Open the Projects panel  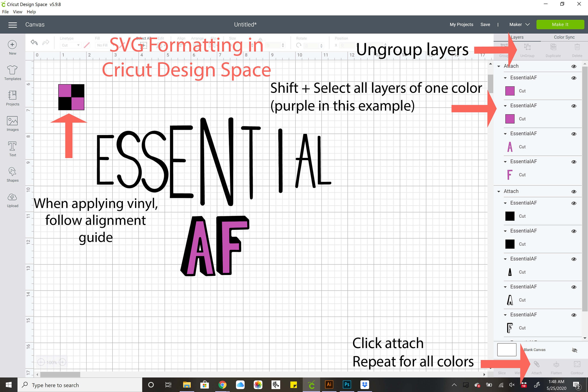tap(13, 98)
